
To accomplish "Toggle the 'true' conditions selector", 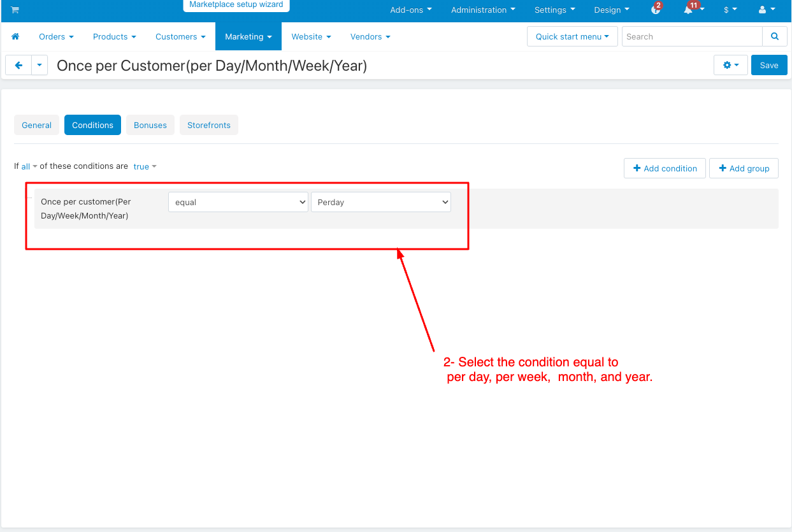I will tap(145, 166).
